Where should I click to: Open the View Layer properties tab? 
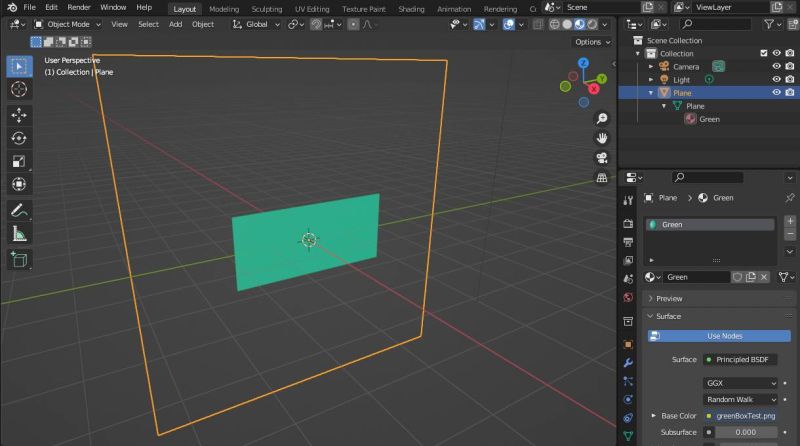[628, 260]
